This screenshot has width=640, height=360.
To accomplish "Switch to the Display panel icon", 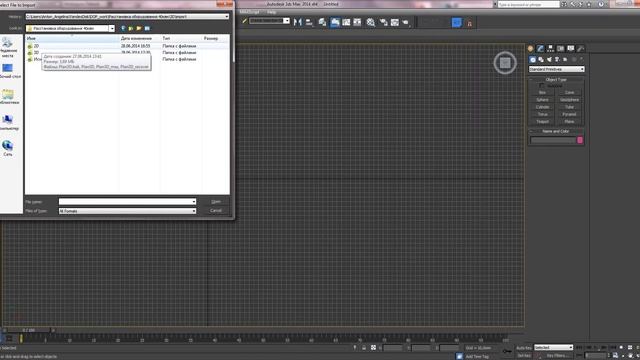I will pyautogui.click(x=571, y=48).
